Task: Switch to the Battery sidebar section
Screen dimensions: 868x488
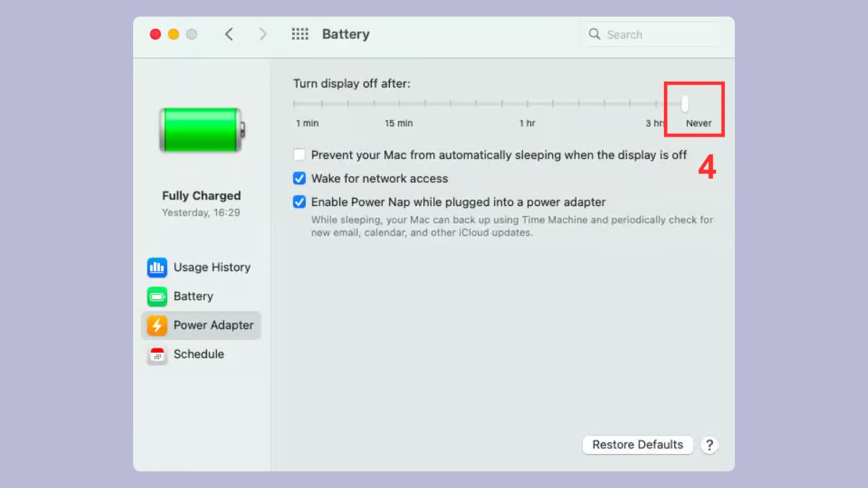Action: [x=193, y=296]
